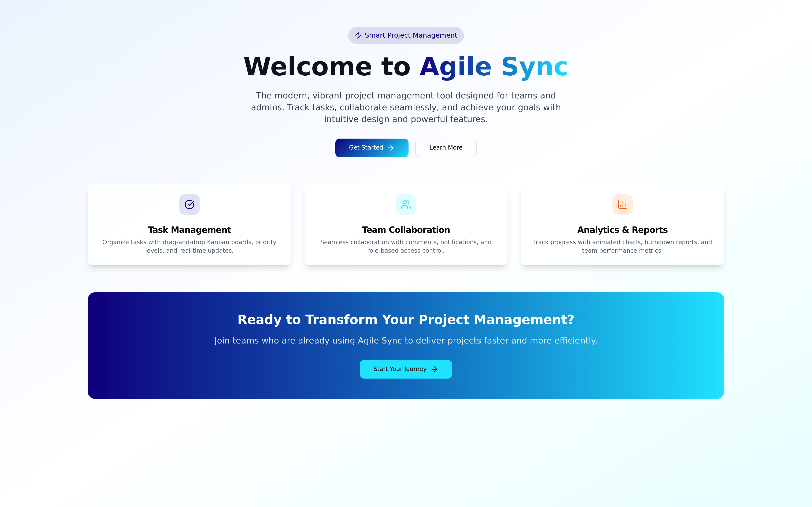Click the Task Management card description
This screenshot has height=507, width=812.
tap(189, 247)
